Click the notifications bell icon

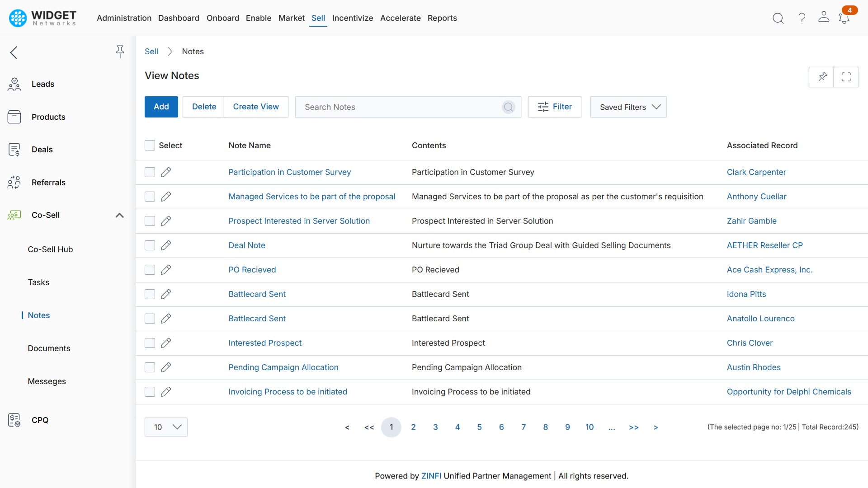(844, 18)
